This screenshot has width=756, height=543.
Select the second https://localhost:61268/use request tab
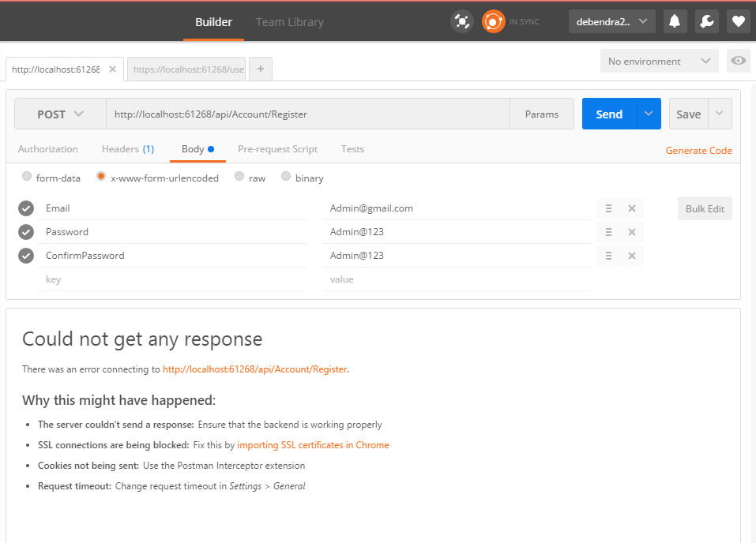[x=186, y=69]
